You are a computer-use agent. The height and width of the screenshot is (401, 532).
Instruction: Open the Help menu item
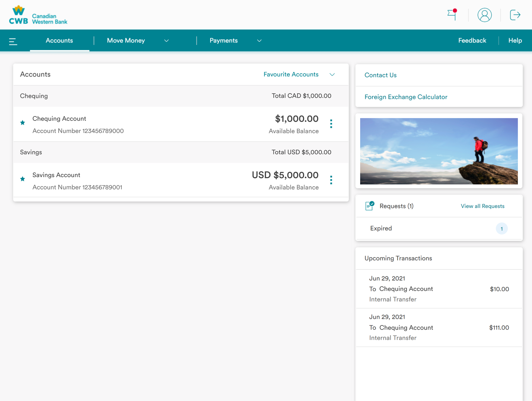coord(515,40)
